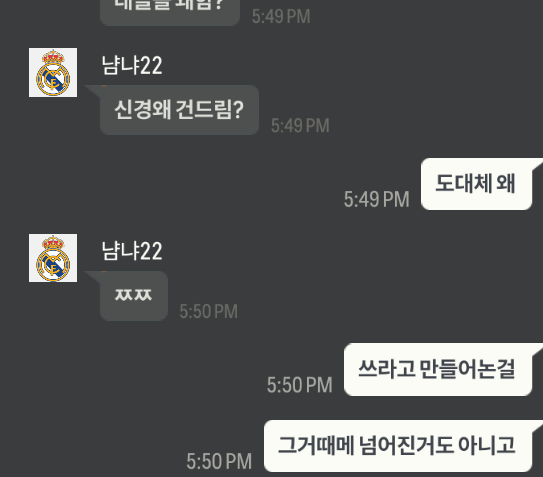Image resolution: width=543 pixels, height=477 pixels.
Task: Select the 쓰라고 만들어논걸 message bubble
Action: (x=438, y=370)
